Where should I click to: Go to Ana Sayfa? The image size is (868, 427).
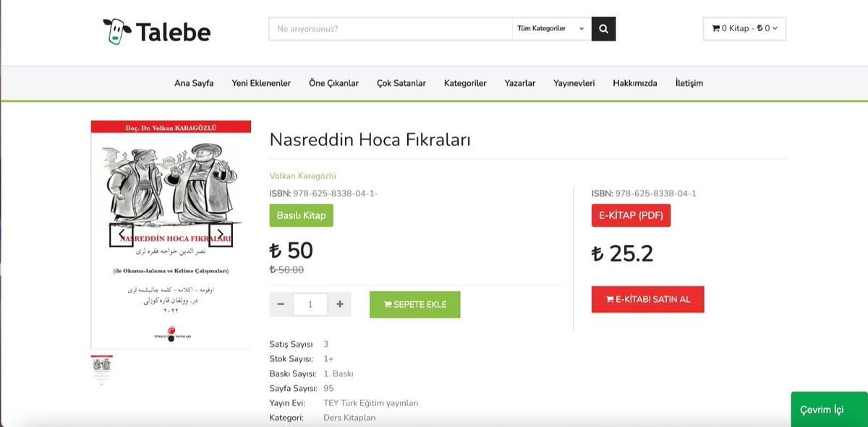tap(192, 82)
